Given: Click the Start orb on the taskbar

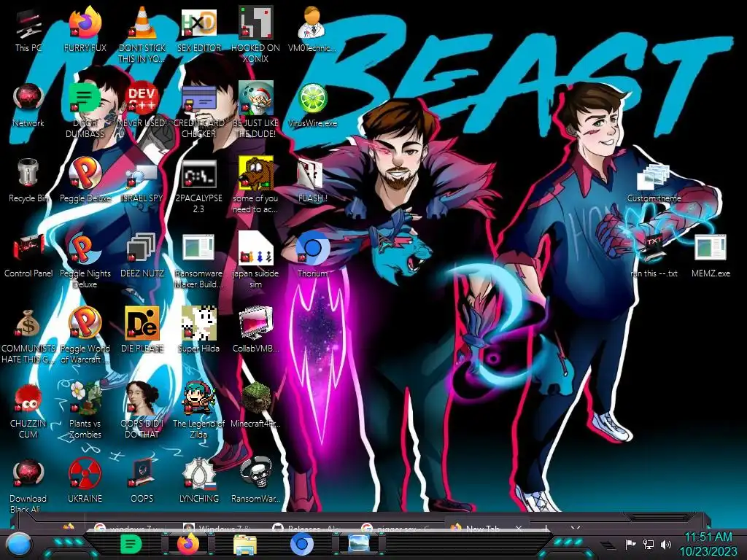Looking at the screenshot, I should coord(18,544).
